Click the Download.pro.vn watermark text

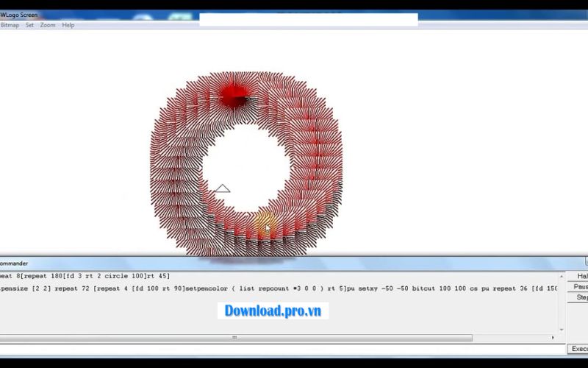click(x=273, y=311)
